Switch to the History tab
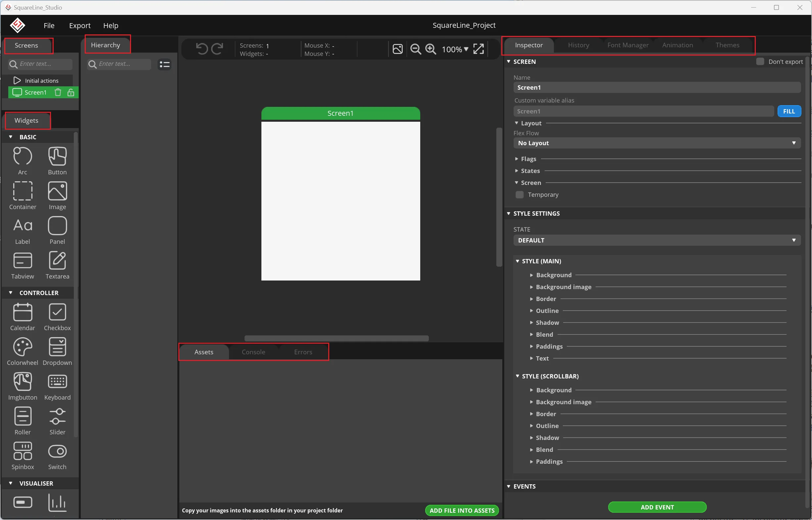The height and width of the screenshot is (520, 812). 579,45
